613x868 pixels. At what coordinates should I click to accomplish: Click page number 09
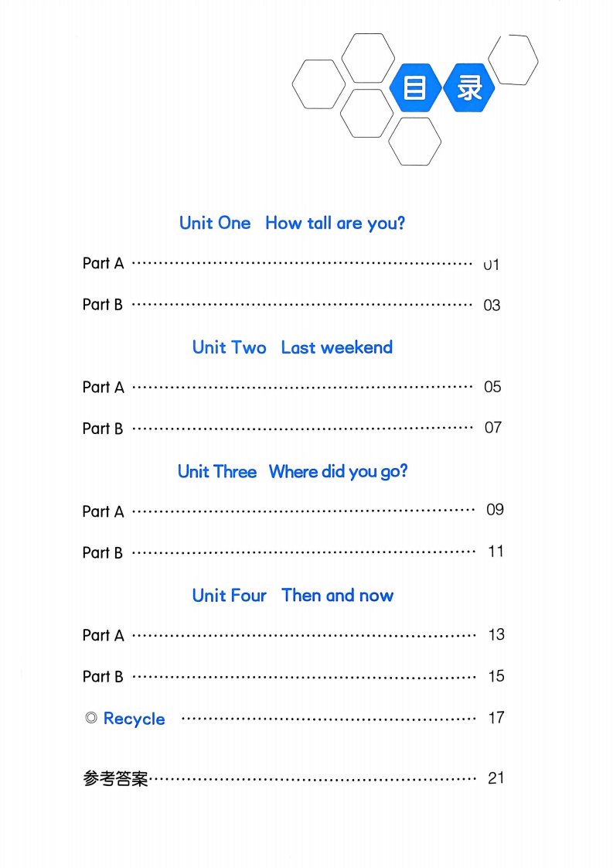click(495, 509)
